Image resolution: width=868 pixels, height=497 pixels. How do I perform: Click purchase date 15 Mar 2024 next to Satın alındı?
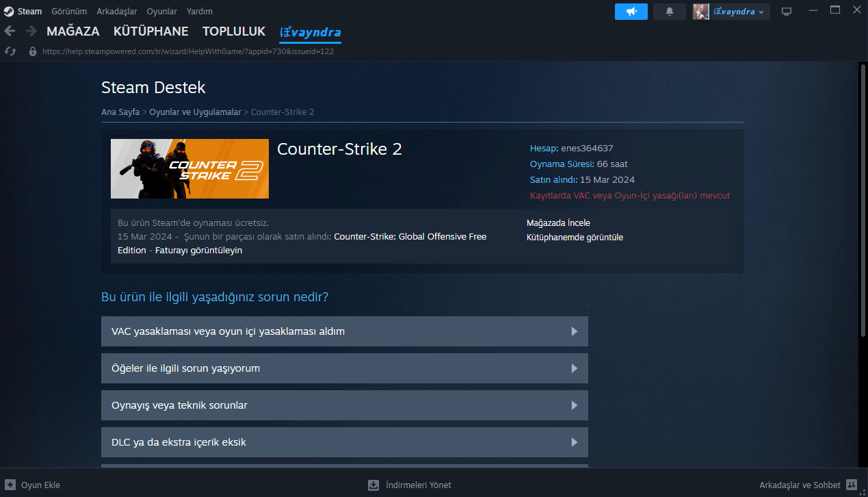(607, 179)
